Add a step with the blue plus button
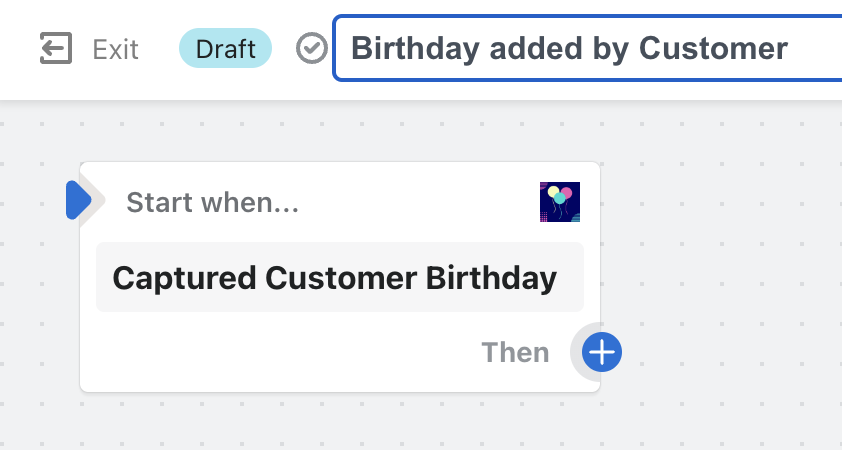 coord(602,352)
